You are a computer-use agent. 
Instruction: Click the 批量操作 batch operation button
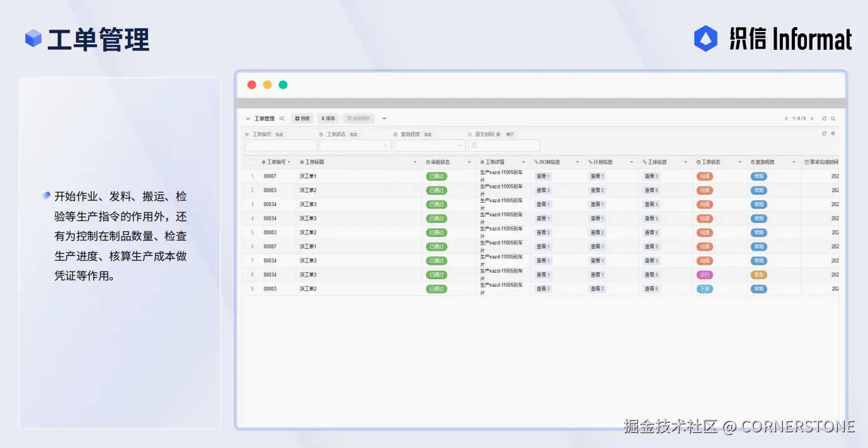tap(358, 118)
